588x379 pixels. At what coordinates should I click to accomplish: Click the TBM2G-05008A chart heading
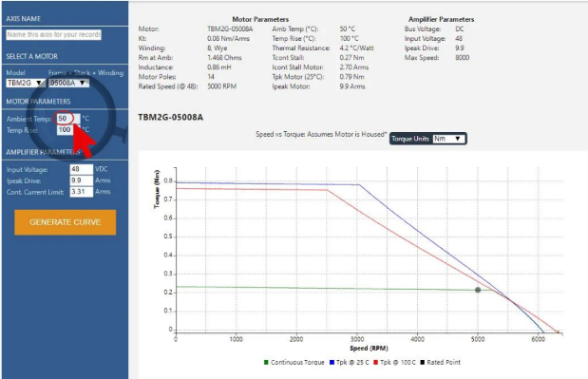[171, 118]
